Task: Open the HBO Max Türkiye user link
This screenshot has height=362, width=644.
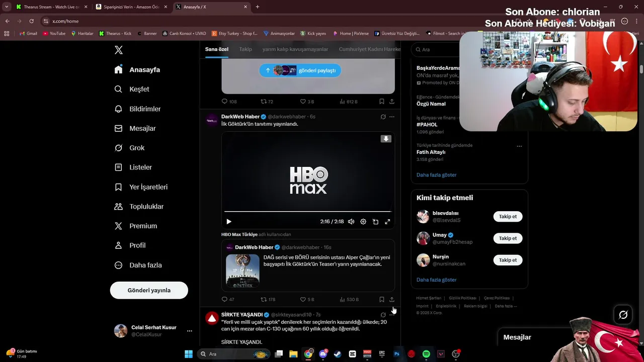Action: pyautogui.click(x=239, y=234)
